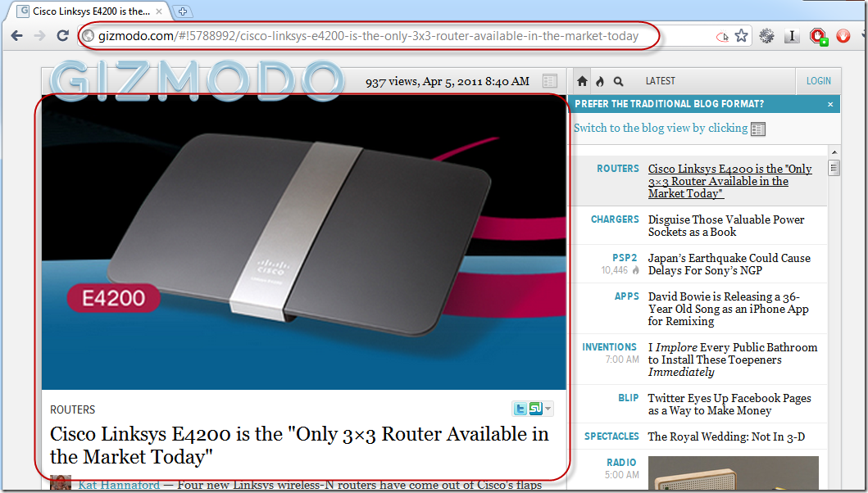868x493 pixels.
Task: Open the gear extension icon
Action: pos(766,36)
